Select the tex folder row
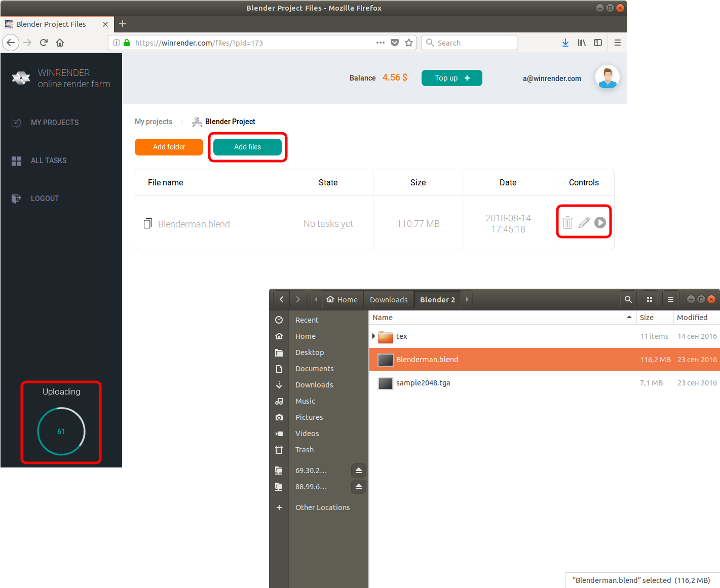 point(545,336)
